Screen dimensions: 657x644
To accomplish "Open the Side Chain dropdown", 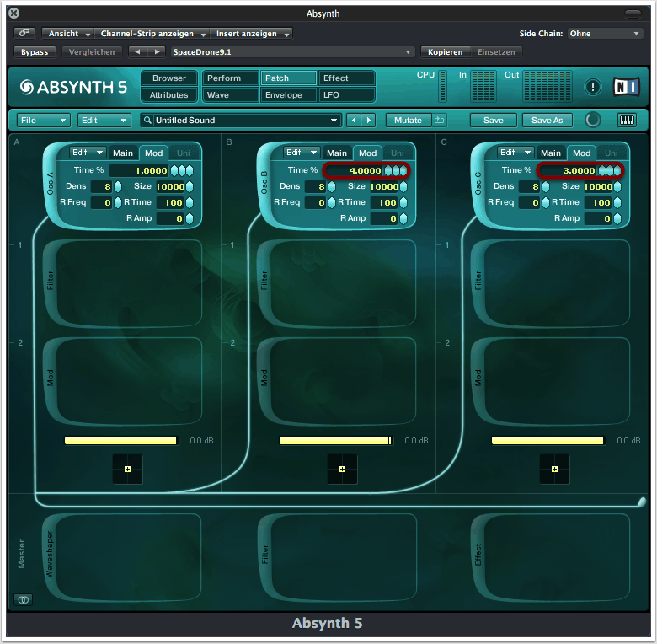I will [604, 34].
